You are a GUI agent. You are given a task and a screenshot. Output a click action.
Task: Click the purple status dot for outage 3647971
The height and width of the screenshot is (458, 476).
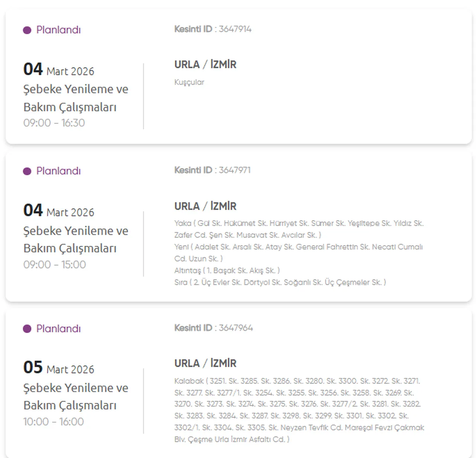27,171
